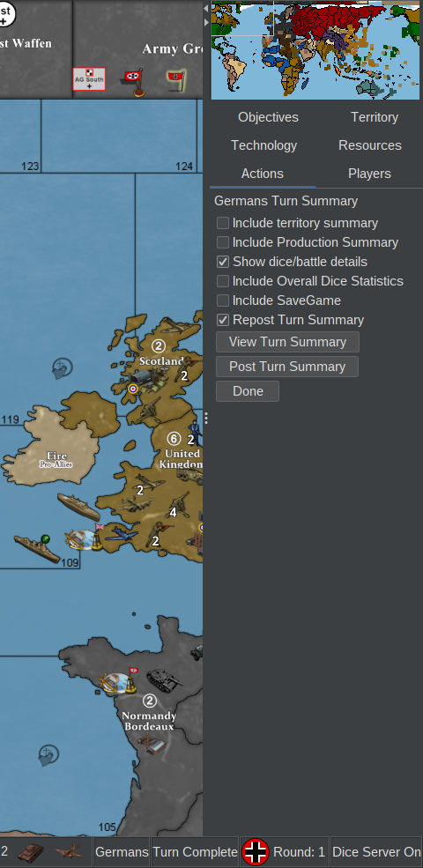
Task: Click the UK naval base anchor icon
Action: 82,539
